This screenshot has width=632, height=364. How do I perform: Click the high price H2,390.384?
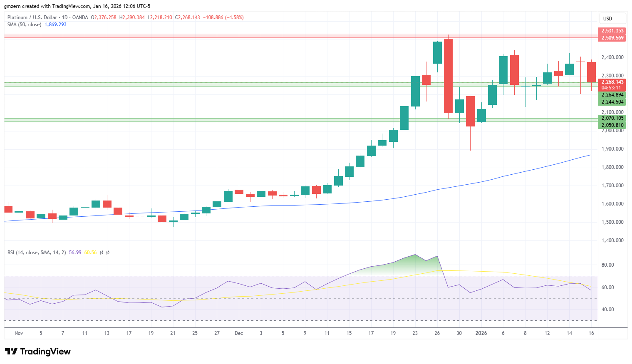point(132,17)
